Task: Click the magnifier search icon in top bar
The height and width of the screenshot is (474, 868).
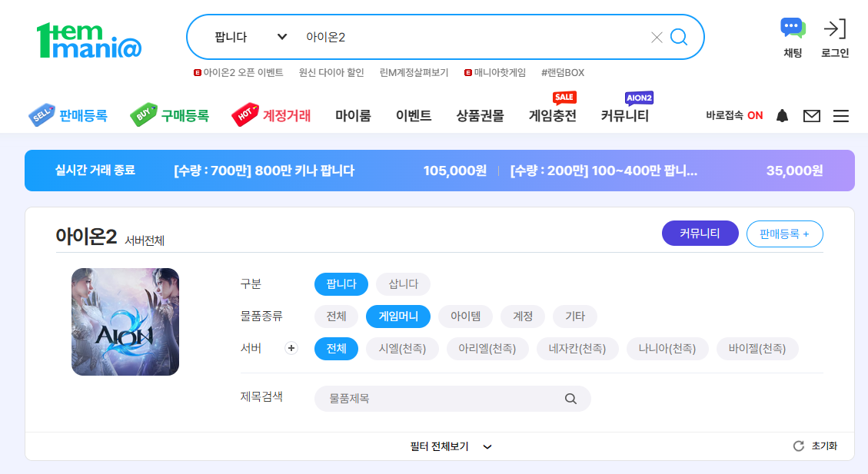Action: click(679, 37)
